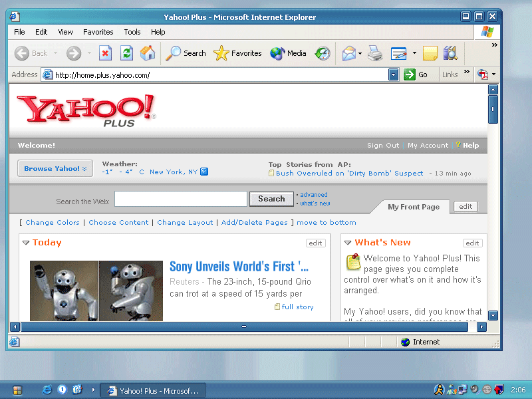The height and width of the screenshot is (399, 532).
Task: Open the View menu
Action: point(65,32)
